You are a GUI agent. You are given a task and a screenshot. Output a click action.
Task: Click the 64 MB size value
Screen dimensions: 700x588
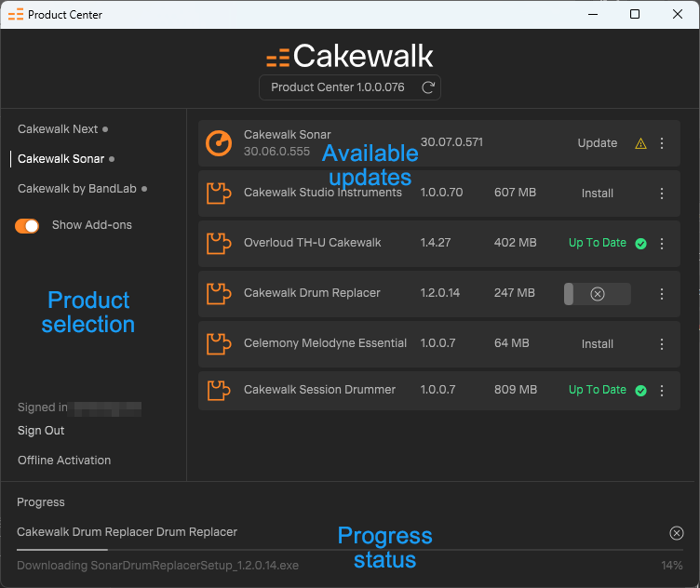point(512,343)
